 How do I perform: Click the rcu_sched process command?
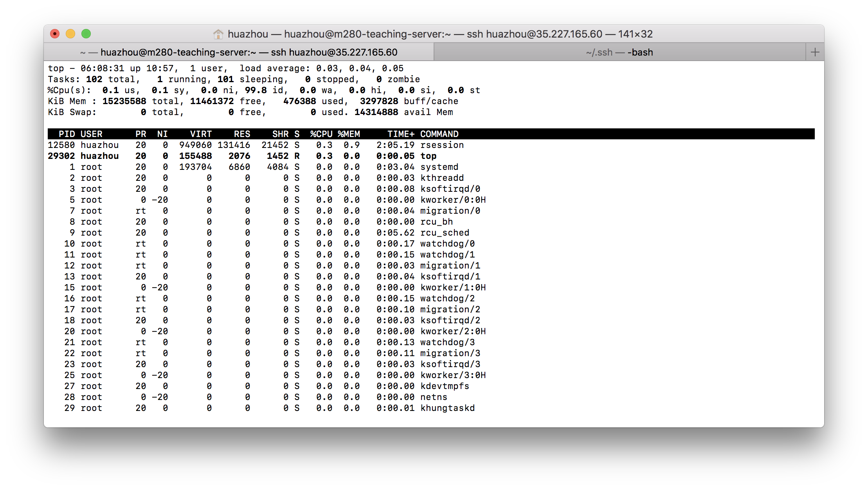[445, 232]
